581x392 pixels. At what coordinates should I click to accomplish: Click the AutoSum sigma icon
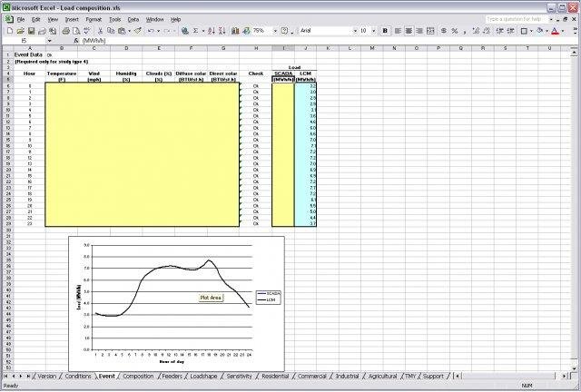[x=196, y=31]
